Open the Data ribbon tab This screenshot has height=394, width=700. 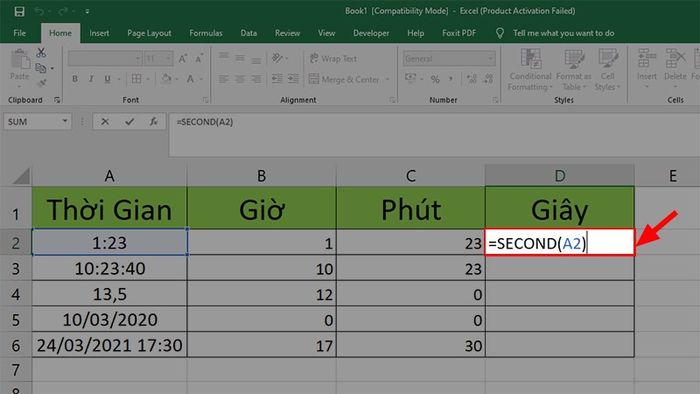point(249,33)
